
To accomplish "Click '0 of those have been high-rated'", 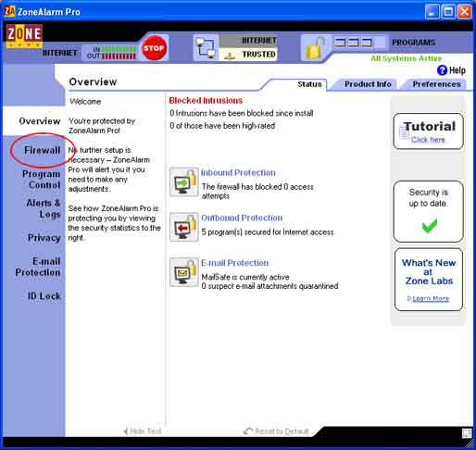I will (222, 126).
